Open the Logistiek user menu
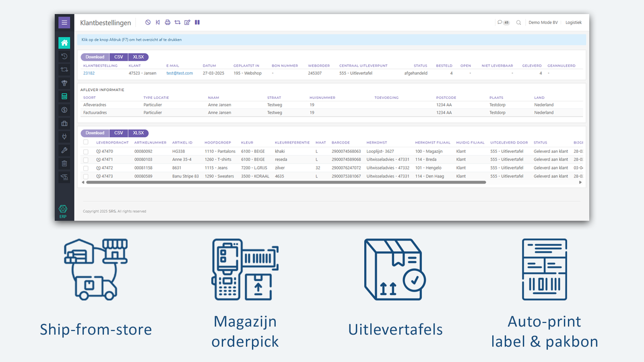644x362 pixels. 574,23
